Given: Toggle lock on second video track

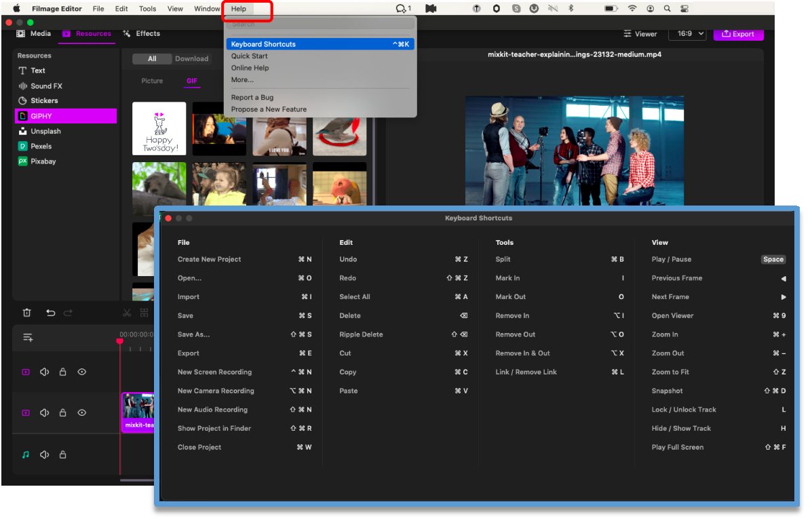Looking at the screenshot, I should point(63,412).
